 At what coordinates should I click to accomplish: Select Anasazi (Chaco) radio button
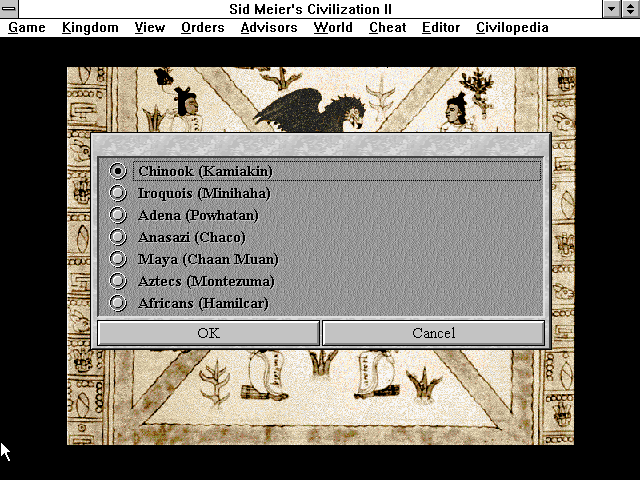point(118,237)
